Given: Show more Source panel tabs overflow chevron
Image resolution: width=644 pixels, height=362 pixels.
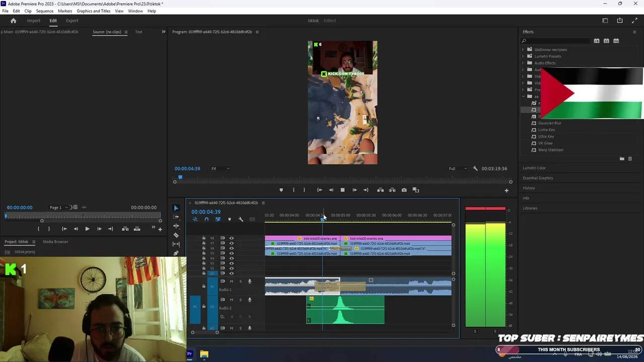Looking at the screenshot, I should [x=163, y=32].
